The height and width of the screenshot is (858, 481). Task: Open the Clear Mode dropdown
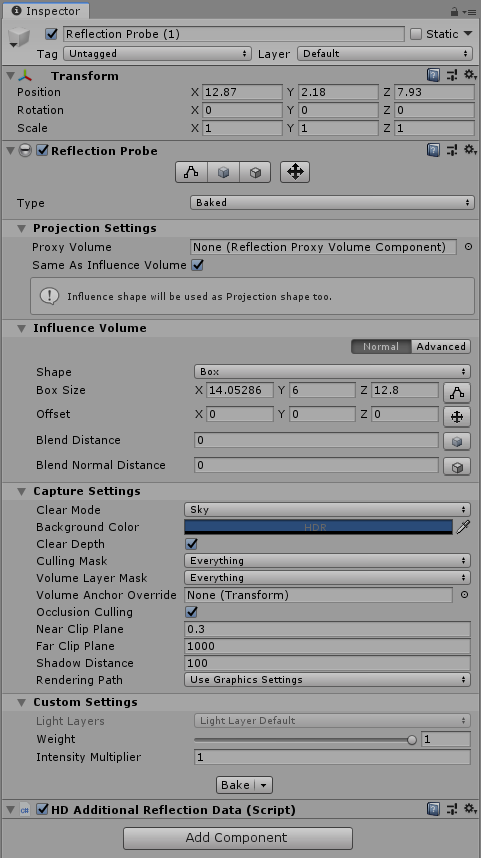[327, 509]
